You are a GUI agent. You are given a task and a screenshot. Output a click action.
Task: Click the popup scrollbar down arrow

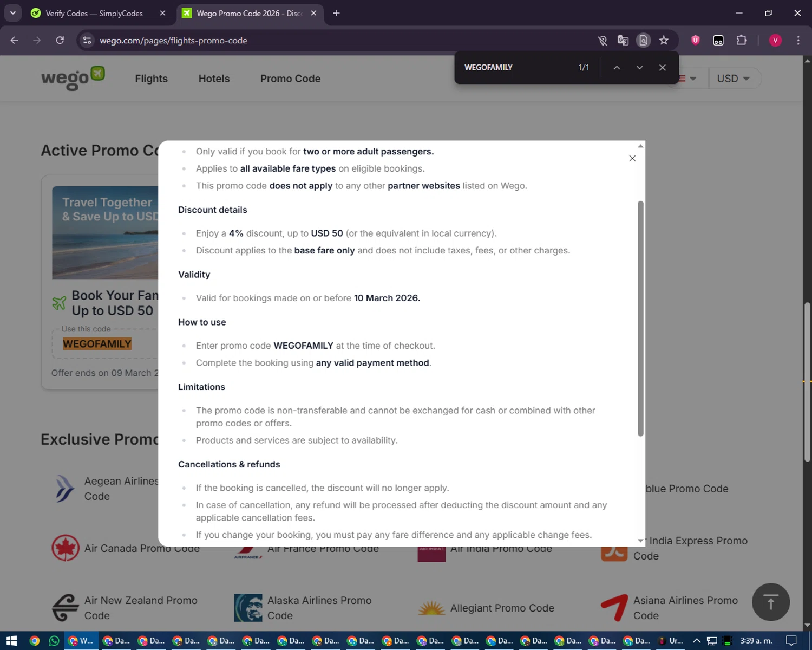click(640, 541)
